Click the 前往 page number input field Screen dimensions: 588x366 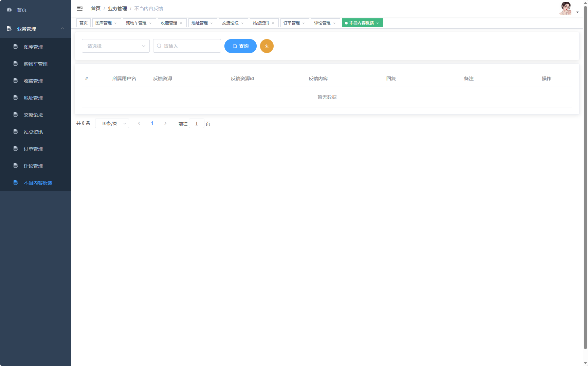tap(197, 123)
